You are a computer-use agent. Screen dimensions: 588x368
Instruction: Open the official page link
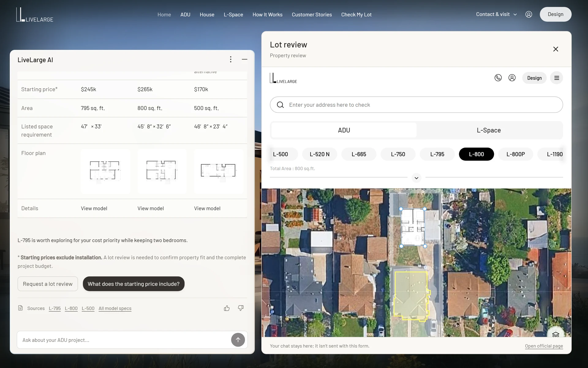544,346
